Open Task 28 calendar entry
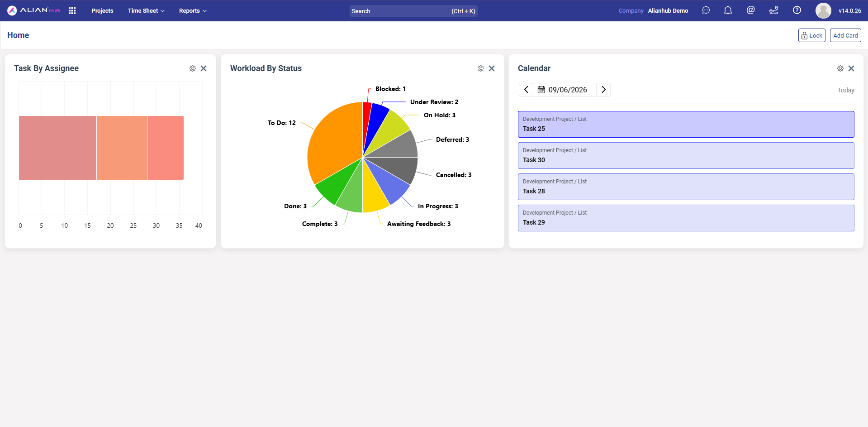The image size is (868, 427). point(686,187)
